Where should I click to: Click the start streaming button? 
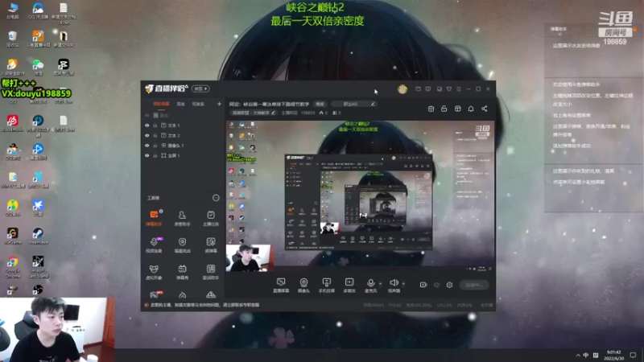[474, 285]
